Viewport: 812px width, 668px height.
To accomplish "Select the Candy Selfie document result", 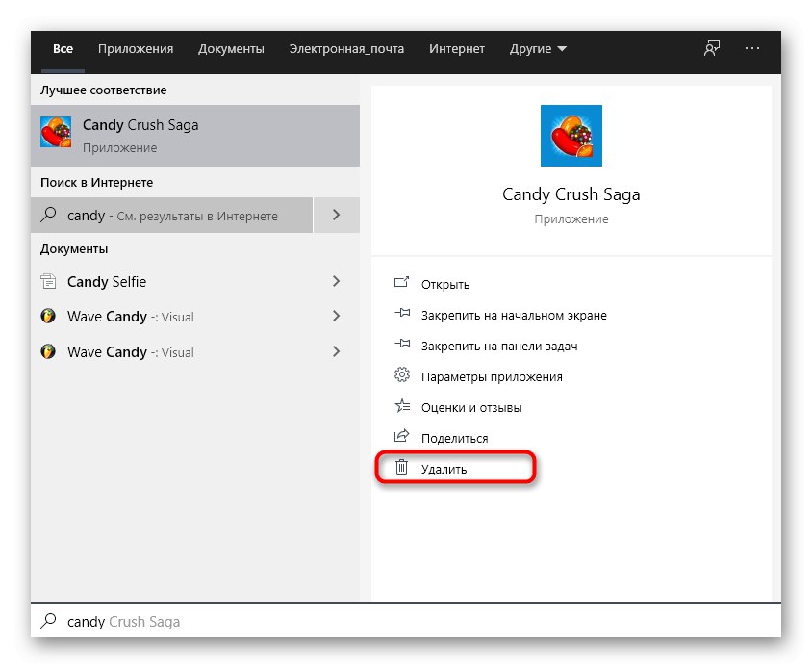I will click(x=195, y=281).
